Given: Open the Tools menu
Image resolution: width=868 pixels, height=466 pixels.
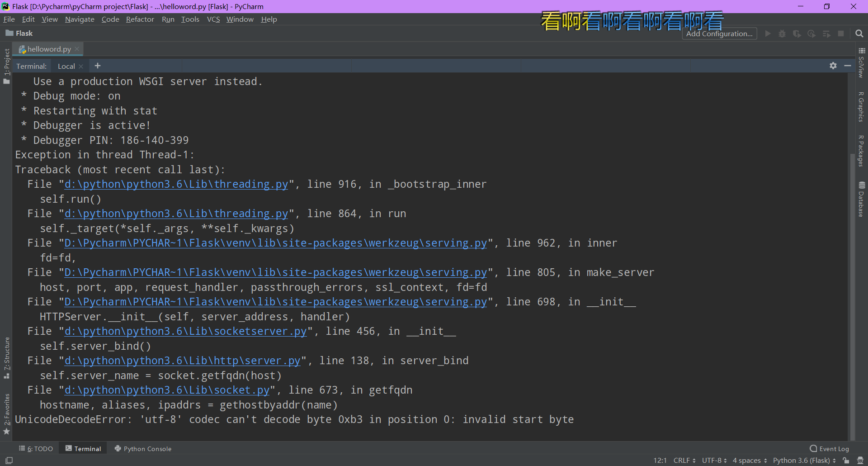Looking at the screenshot, I should click(190, 19).
